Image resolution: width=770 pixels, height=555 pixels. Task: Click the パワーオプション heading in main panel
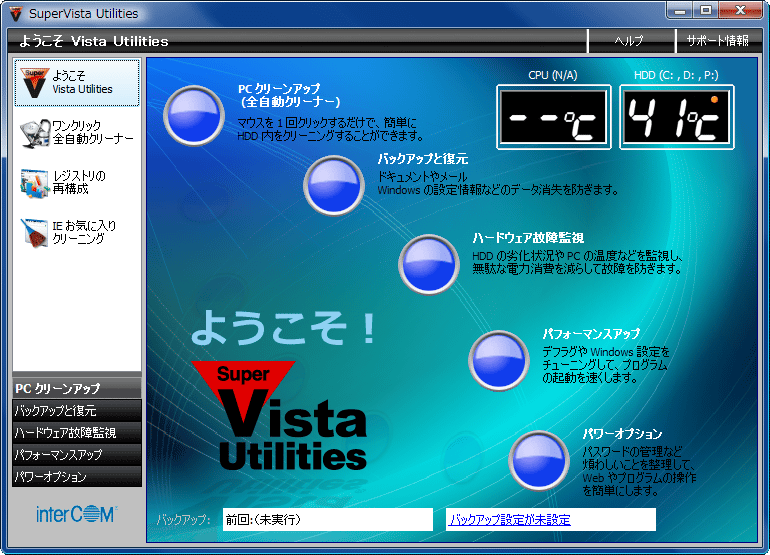click(622, 434)
